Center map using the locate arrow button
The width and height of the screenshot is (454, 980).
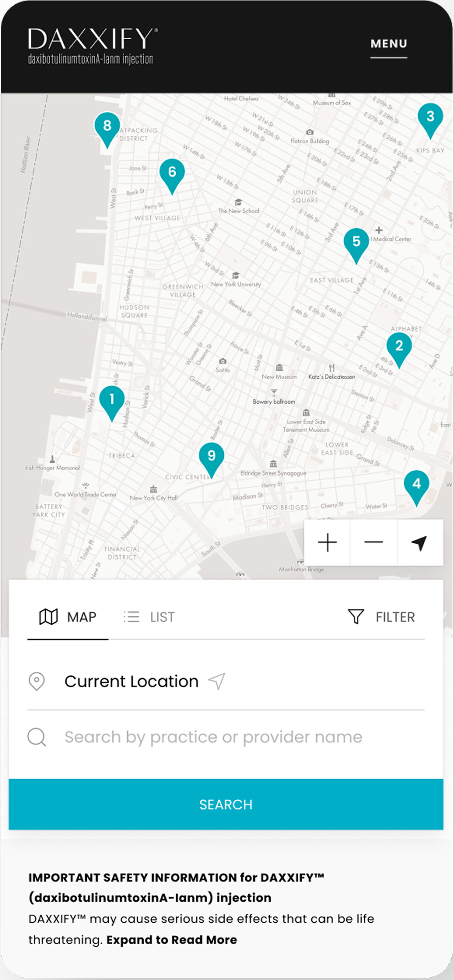click(x=420, y=542)
